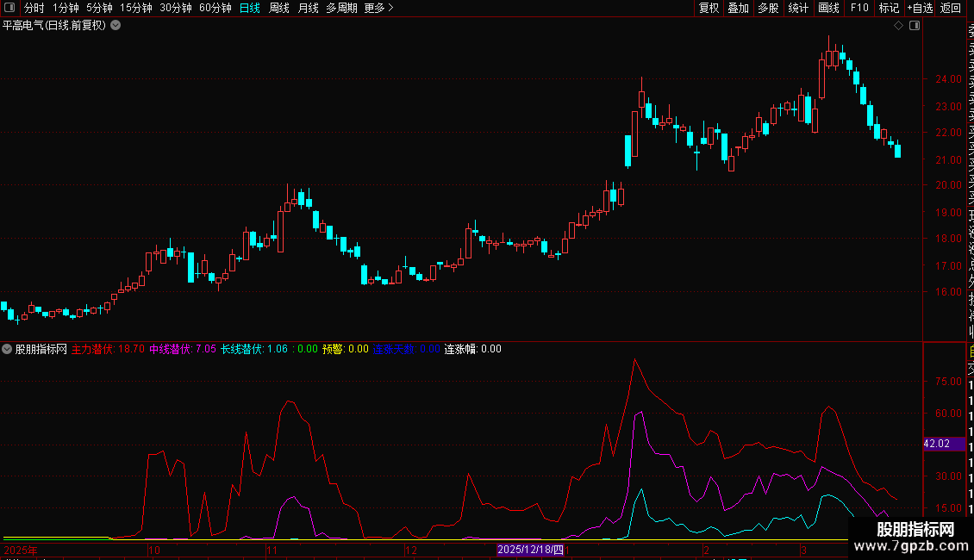This screenshot has height=560, width=974.
Task: Open 多股 multi-stock view
Action: (x=768, y=8)
